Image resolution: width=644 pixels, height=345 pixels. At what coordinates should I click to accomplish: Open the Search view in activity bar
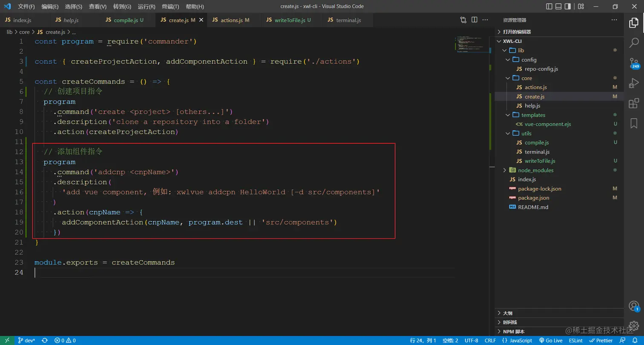pos(634,43)
